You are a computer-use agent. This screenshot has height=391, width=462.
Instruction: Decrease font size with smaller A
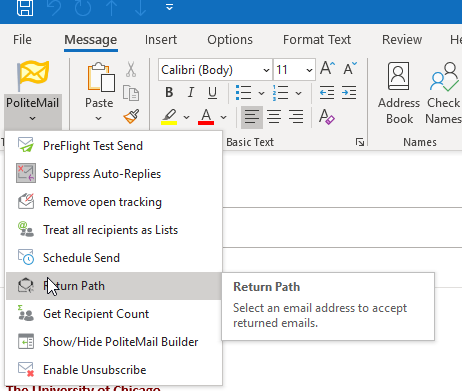[x=350, y=69]
